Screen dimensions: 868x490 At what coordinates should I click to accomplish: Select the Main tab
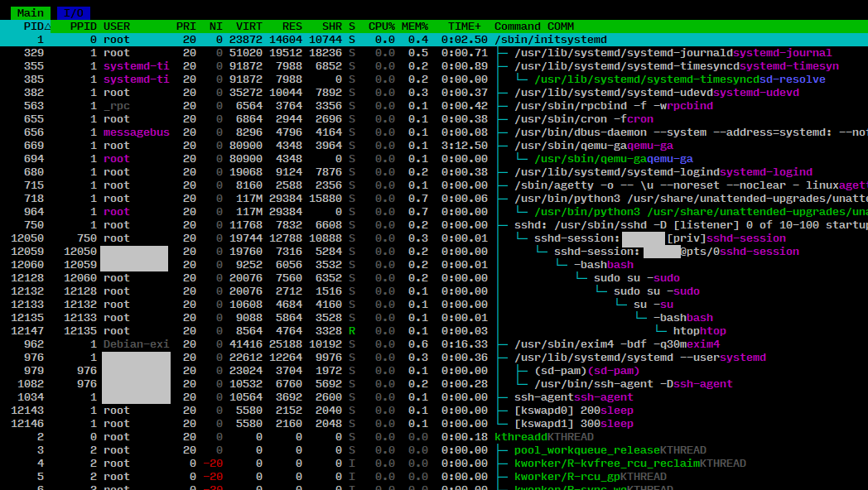(x=31, y=13)
